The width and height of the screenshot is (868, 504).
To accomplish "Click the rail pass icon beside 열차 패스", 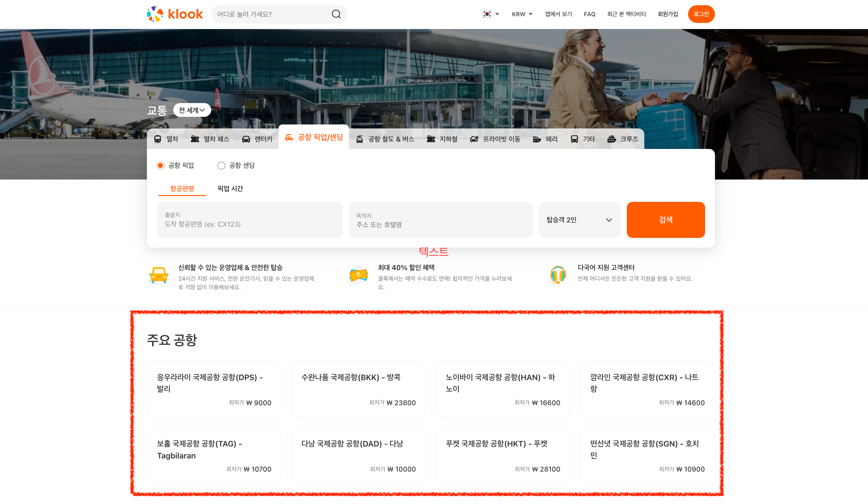I will [195, 139].
